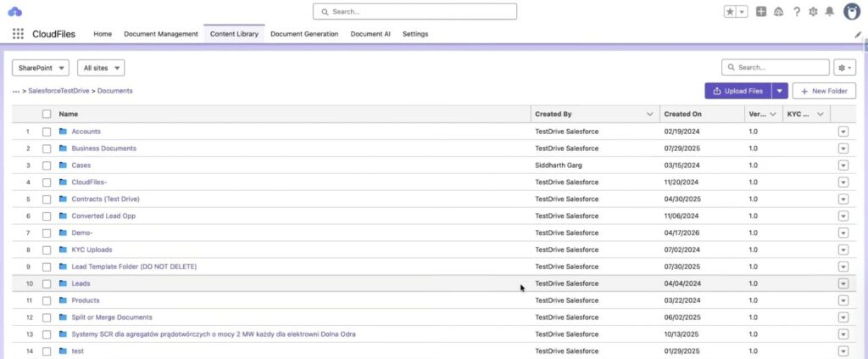Check the test row checkbox
The image size is (868, 359).
click(47, 351)
